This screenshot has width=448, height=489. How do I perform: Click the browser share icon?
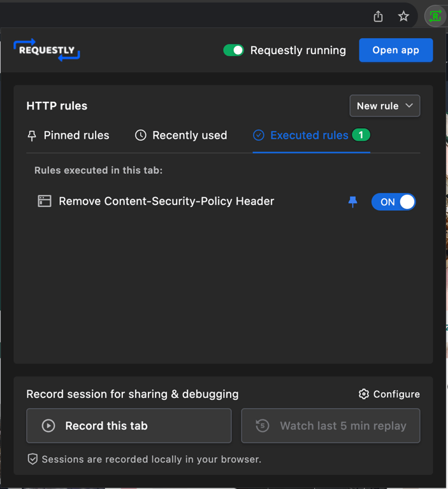pyautogui.click(x=378, y=17)
